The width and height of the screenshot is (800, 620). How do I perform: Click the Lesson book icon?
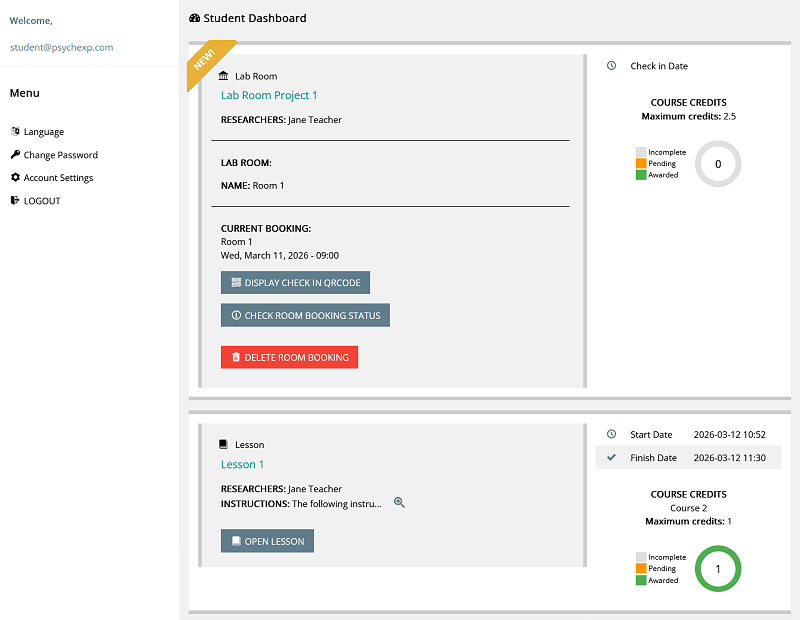coord(224,445)
